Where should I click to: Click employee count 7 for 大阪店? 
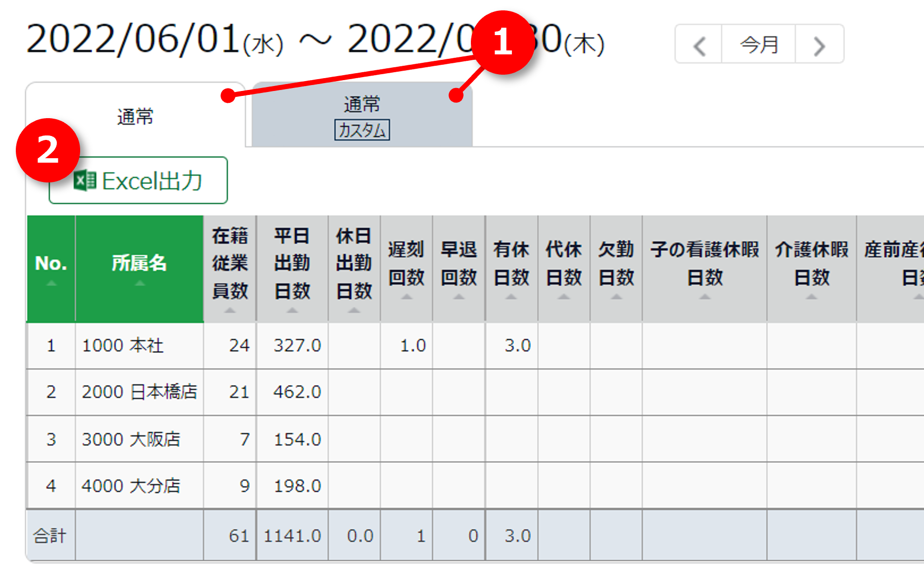(x=245, y=439)
